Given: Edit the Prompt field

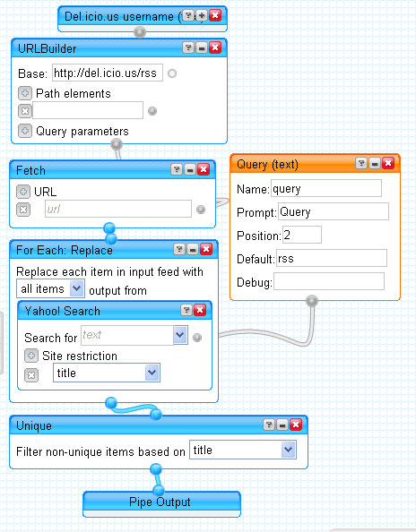Looking at the screenshot, I should point(334,211).
